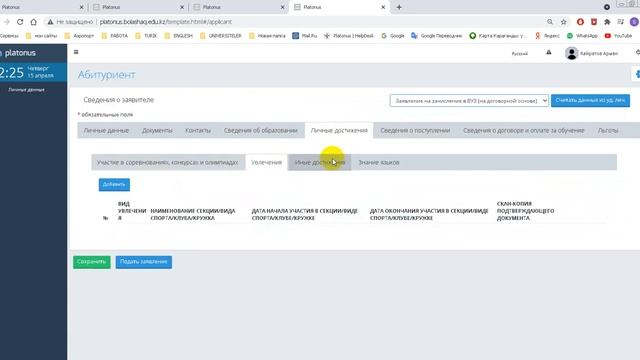The image size is (640, 360).
Task: Toggle the hamburger sidebar menu icon
Action: [x=76, y=52]
